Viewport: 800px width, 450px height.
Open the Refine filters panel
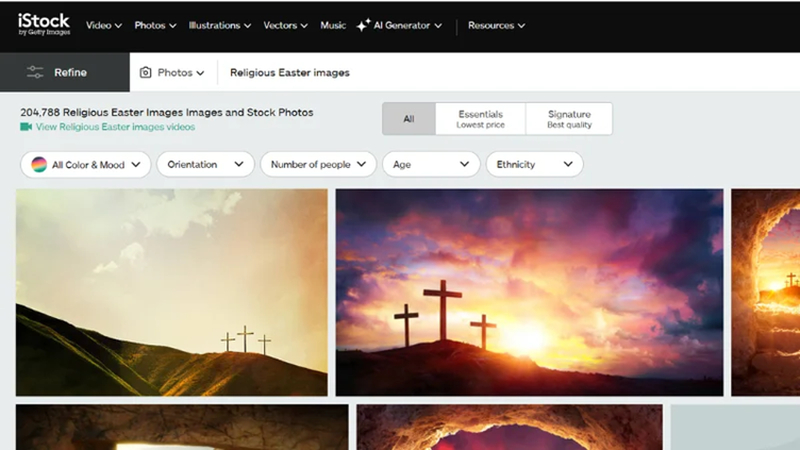(65, 72)
